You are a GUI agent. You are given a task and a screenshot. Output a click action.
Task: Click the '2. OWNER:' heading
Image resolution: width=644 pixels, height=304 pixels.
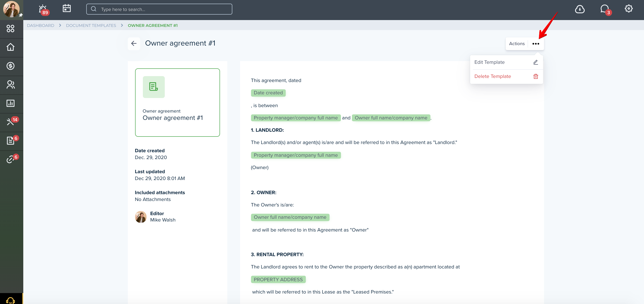click(264, 192)
